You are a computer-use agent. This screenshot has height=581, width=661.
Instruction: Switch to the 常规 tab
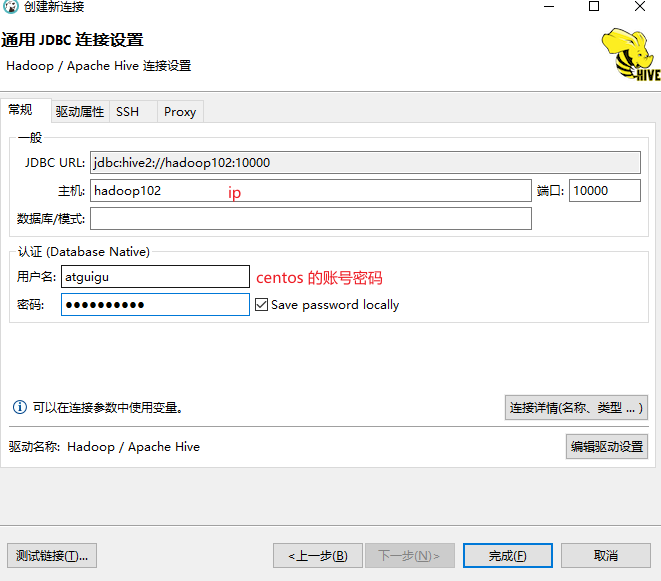point(22,111)
